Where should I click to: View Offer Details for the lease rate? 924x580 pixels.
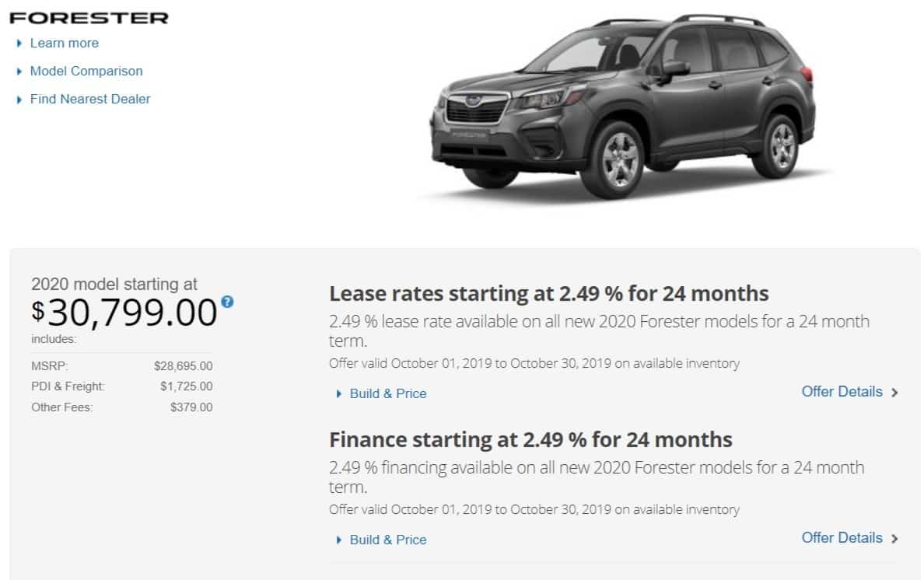pyautogui.click(x=842, y=392)
